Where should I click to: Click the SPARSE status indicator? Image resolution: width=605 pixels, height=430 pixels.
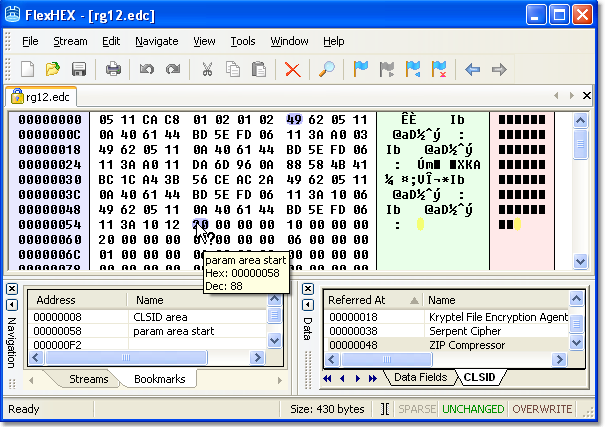point(417,409)
